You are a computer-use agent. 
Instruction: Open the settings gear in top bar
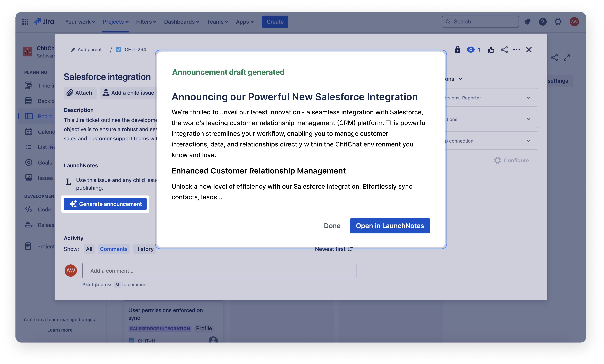click(558, 22)
